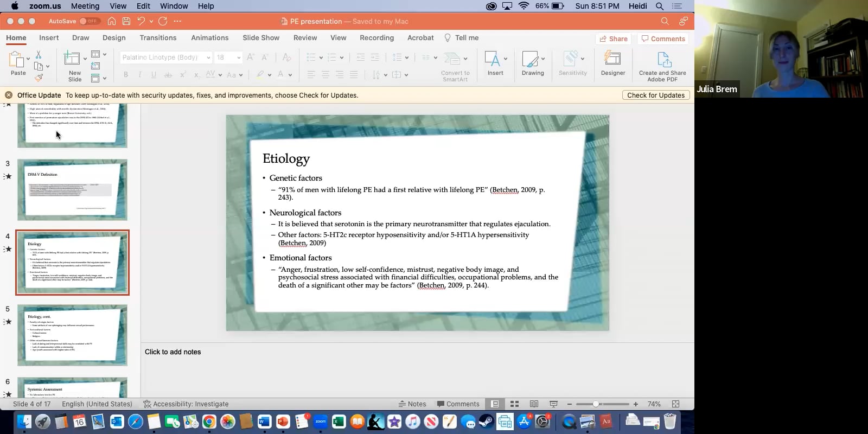This screenshot has width=868, height=434.
Task: Click the Share button
Action: 614,39
